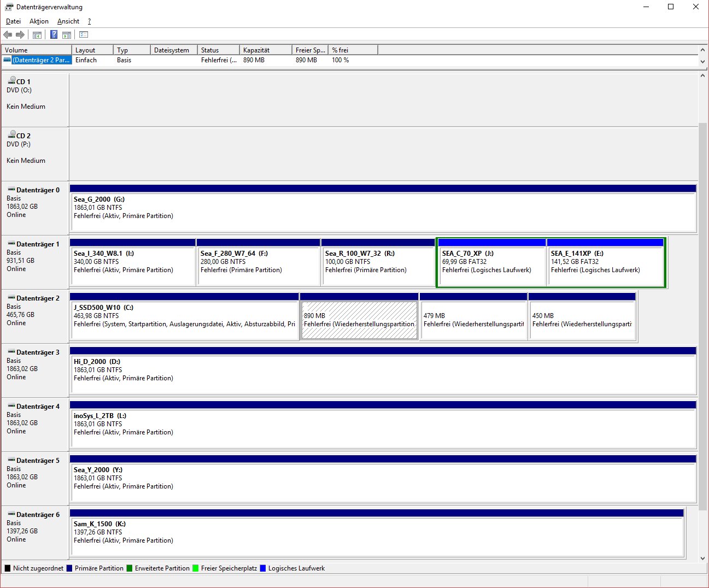The height and width of the screenshot is (588, 709).
Task: Select the Datenträger 2 disk icon
Action: 11,298
